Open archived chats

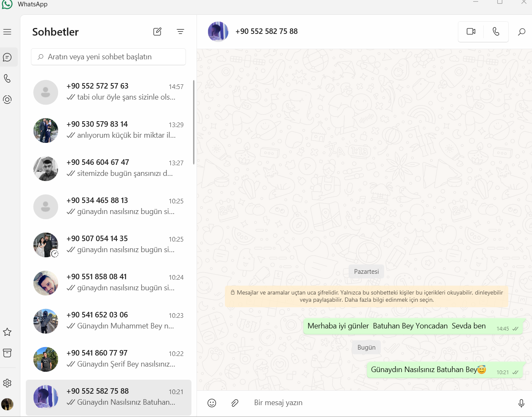point(7,353)
